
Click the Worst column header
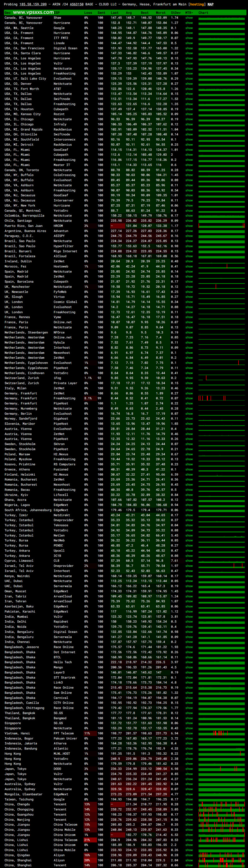tap(161, 13)
